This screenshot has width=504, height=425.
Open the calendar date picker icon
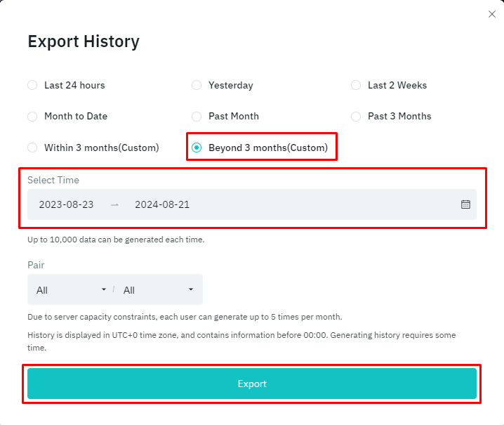point(465,204)
